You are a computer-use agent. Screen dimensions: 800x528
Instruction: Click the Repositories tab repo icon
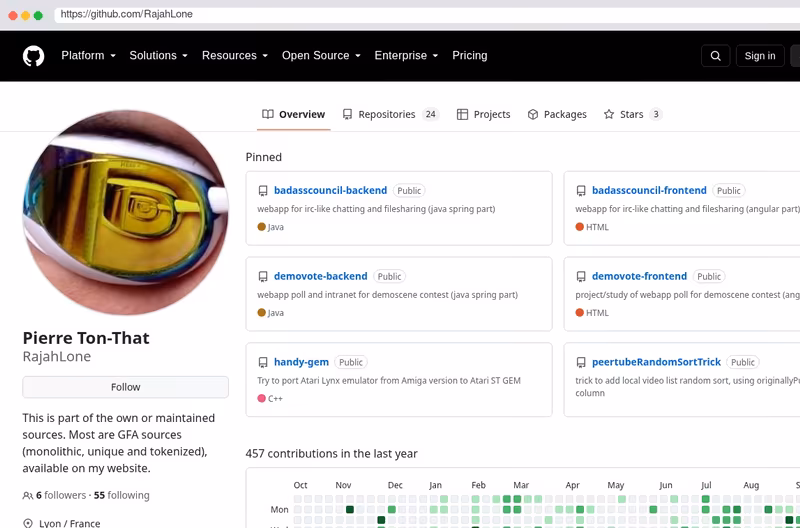point(347,114)
